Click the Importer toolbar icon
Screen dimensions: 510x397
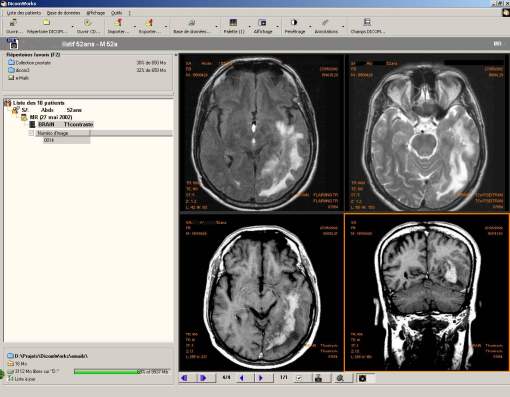[118, 23]
